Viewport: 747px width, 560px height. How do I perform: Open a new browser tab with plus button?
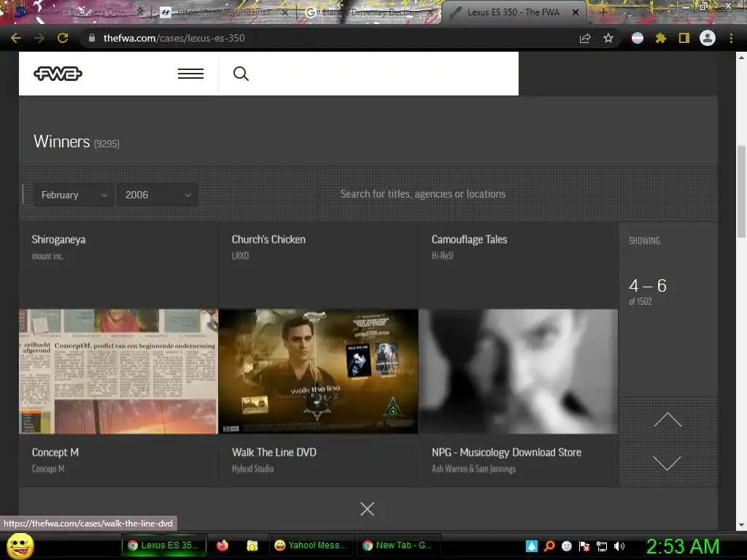point(602,13)
